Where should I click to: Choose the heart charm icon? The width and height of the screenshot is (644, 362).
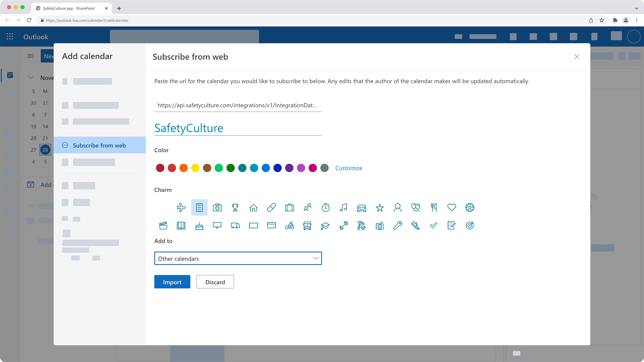tap(452, 207)
